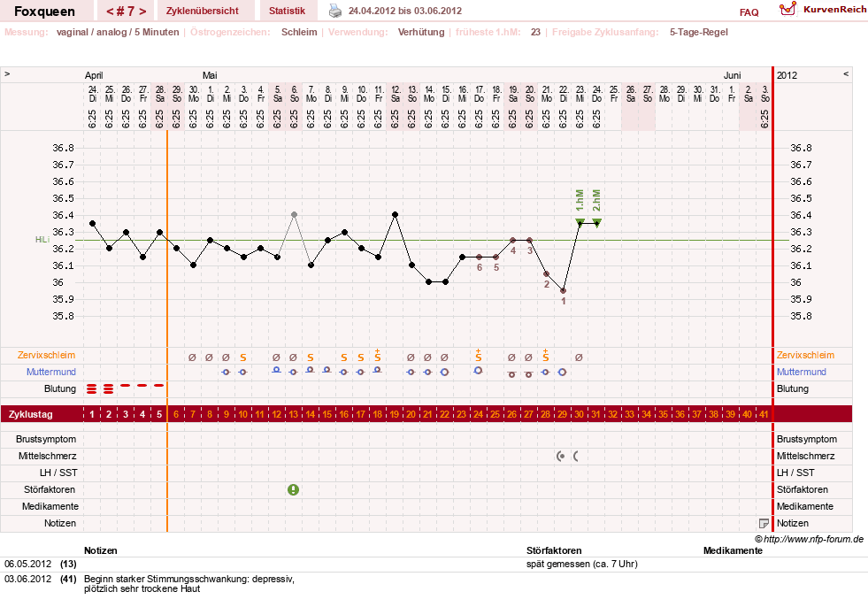This screenshot has width=868, height=615.
Task: Open the FAQ link
Action: coord(749,12)
